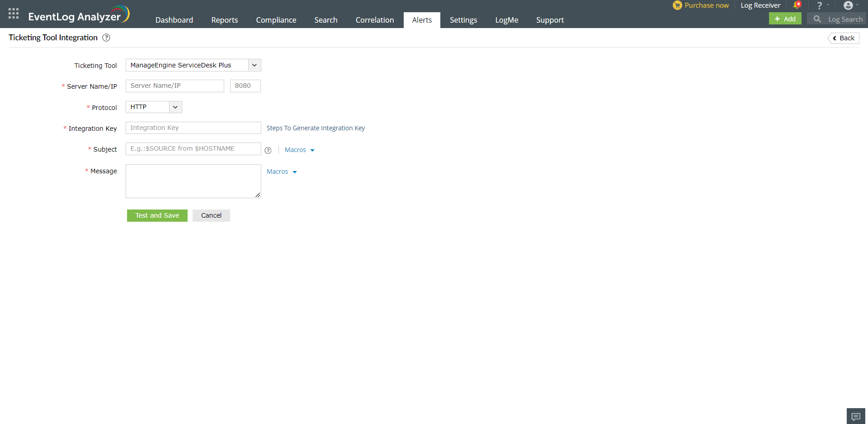Click the Purchase now link
This screenshot has width=868, height=424.
tap(707, 5)
